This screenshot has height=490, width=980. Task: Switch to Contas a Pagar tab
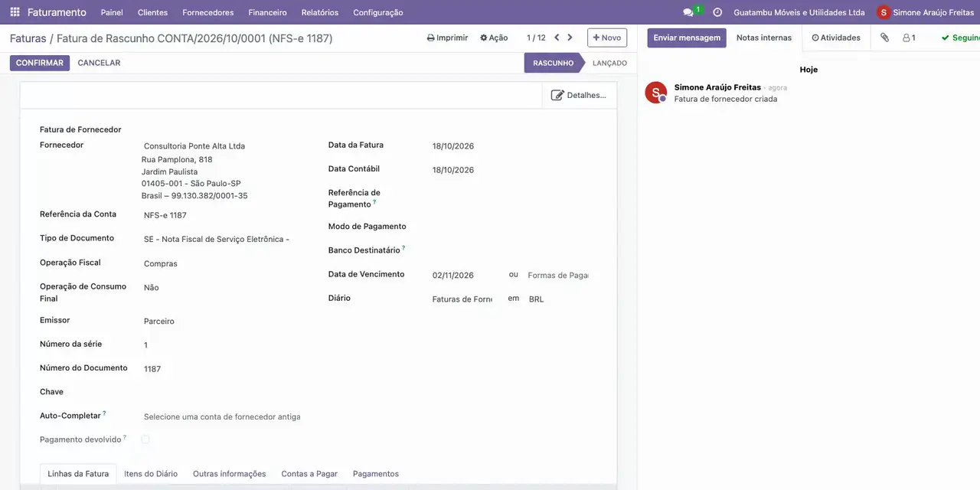click(309, 474)
